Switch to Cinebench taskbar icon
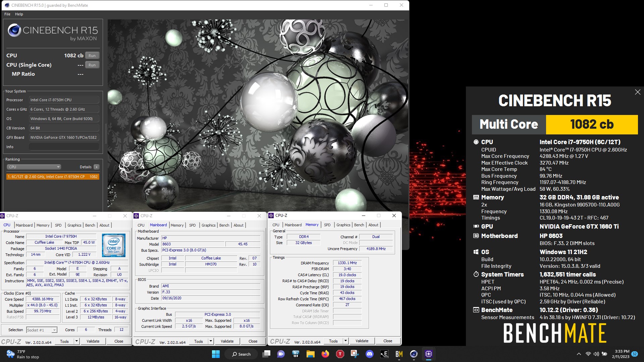This screenshot has width=644, height=362. pos(414,354)
